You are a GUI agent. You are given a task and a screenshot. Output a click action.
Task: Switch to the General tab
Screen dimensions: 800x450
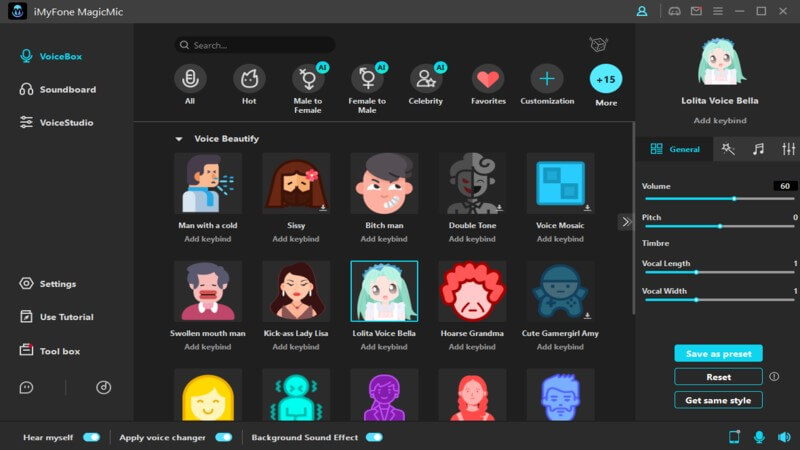point(674,149)
